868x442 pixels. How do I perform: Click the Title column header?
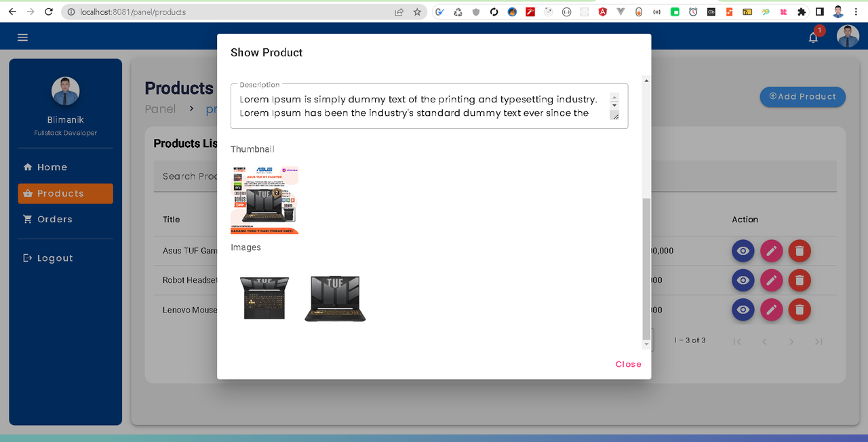(x=172, y=220)
